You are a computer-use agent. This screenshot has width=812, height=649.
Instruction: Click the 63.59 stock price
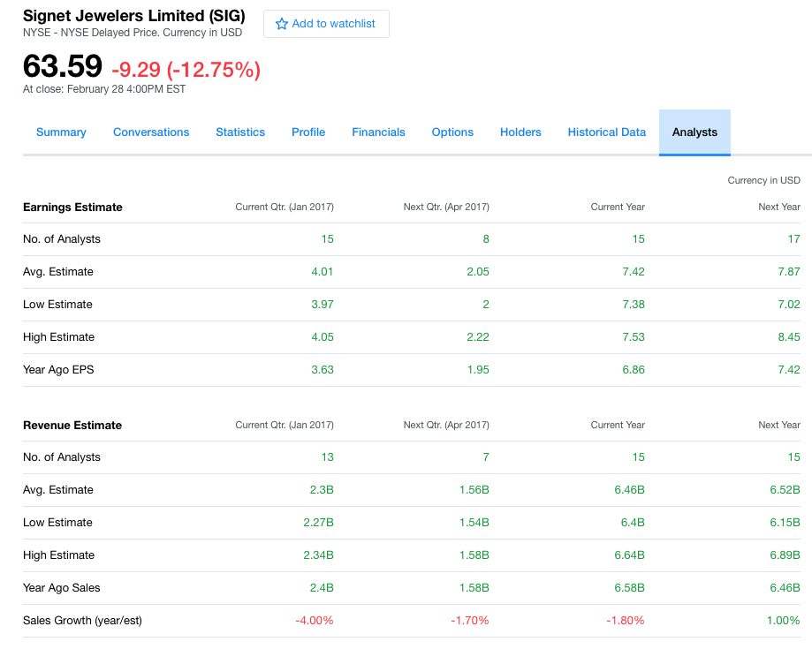coord(63,66)
